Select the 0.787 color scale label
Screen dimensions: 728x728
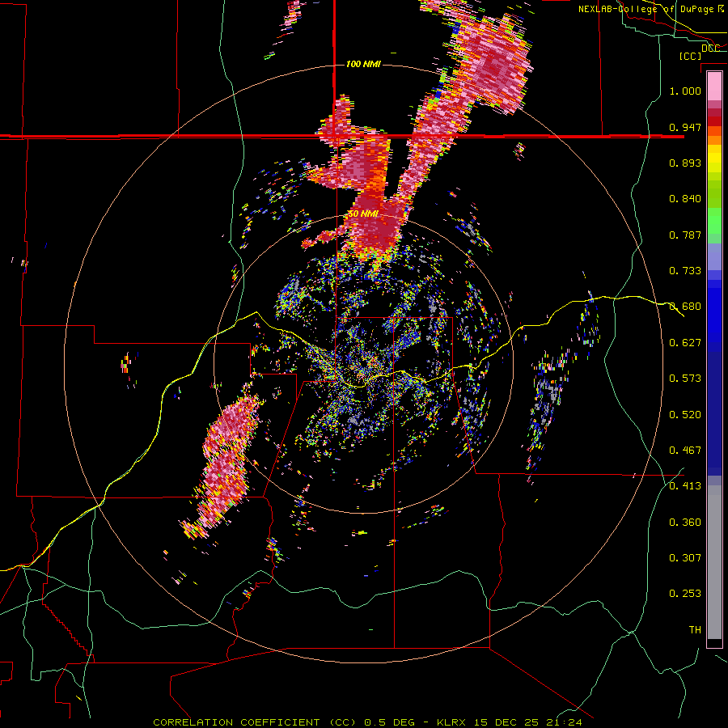click(685, 235)
